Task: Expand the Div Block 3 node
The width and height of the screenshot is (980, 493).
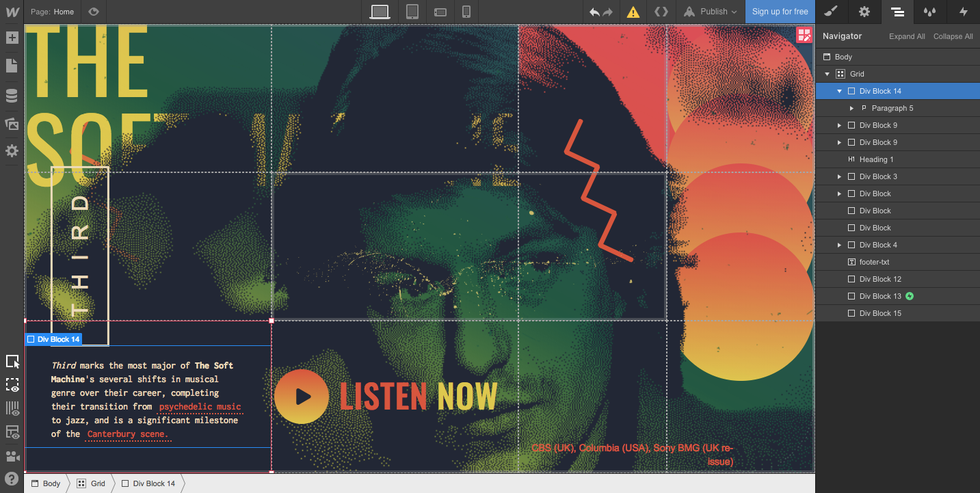Action: (840, 176)
